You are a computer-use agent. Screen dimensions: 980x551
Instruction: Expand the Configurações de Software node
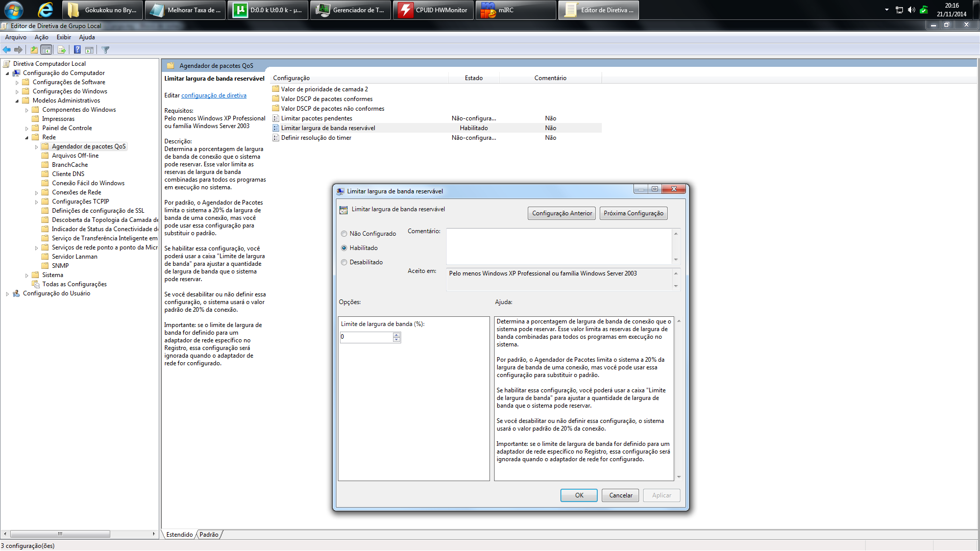17,83
